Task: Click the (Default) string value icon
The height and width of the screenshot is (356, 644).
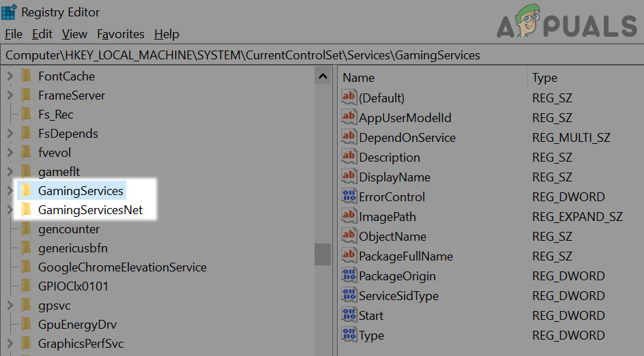Action: (x=349, y=98)
